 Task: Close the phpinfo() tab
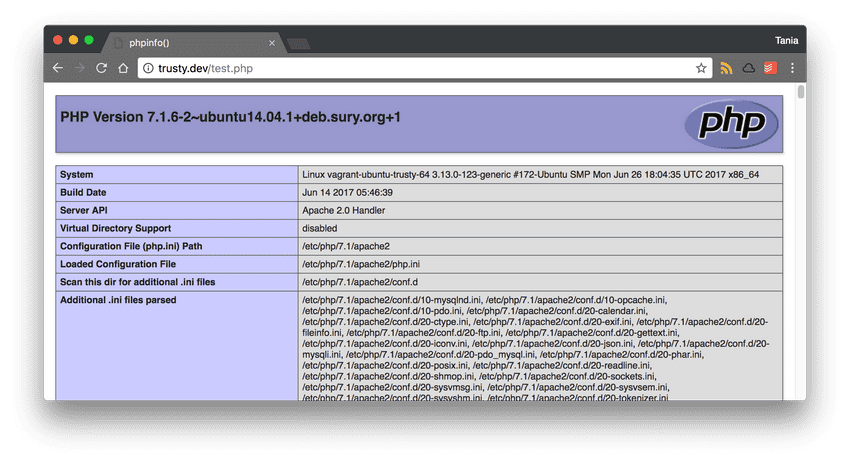272,43
